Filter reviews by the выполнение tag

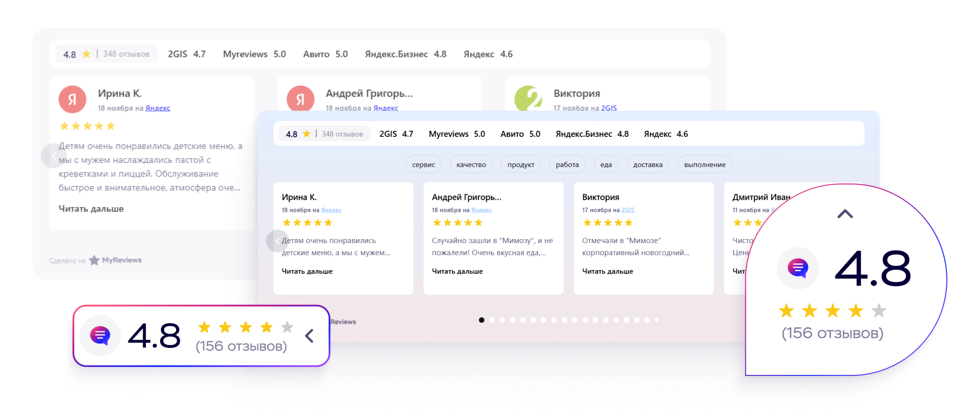[x=705, y=164]
